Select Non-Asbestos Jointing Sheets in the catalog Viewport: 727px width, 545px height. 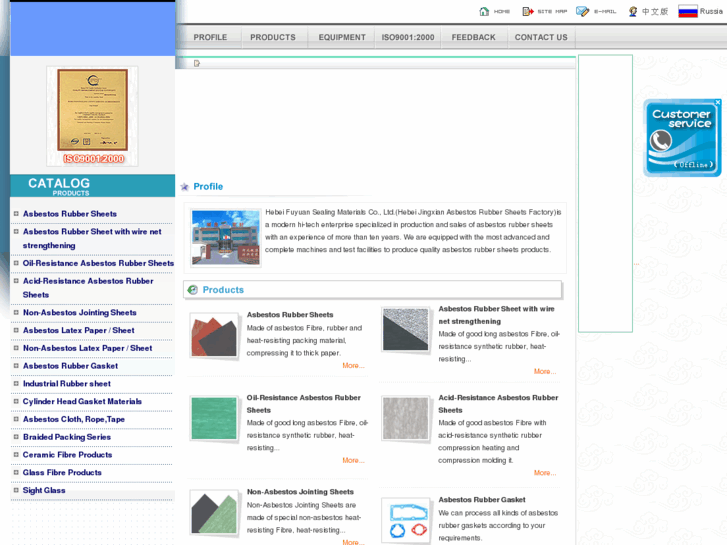pos(80,313)
